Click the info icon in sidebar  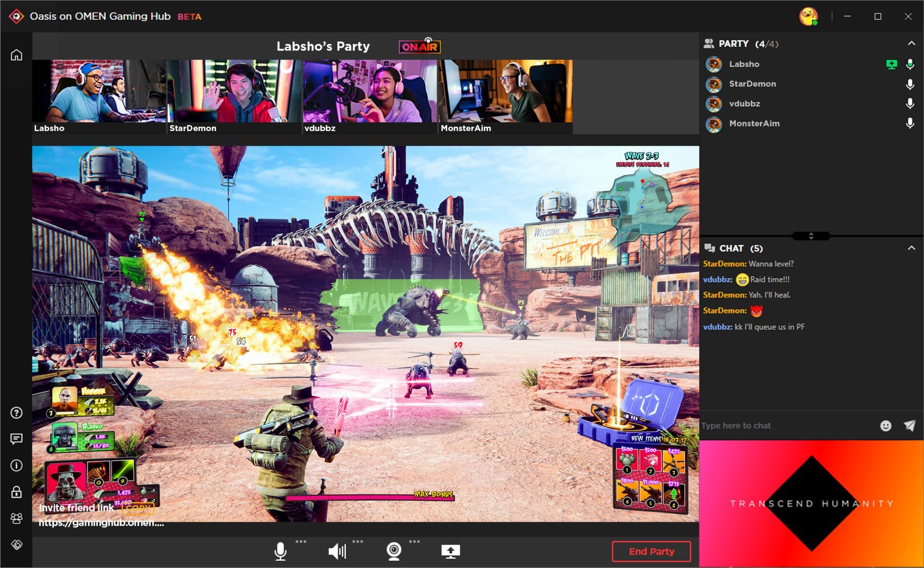(x=16, y=465)
